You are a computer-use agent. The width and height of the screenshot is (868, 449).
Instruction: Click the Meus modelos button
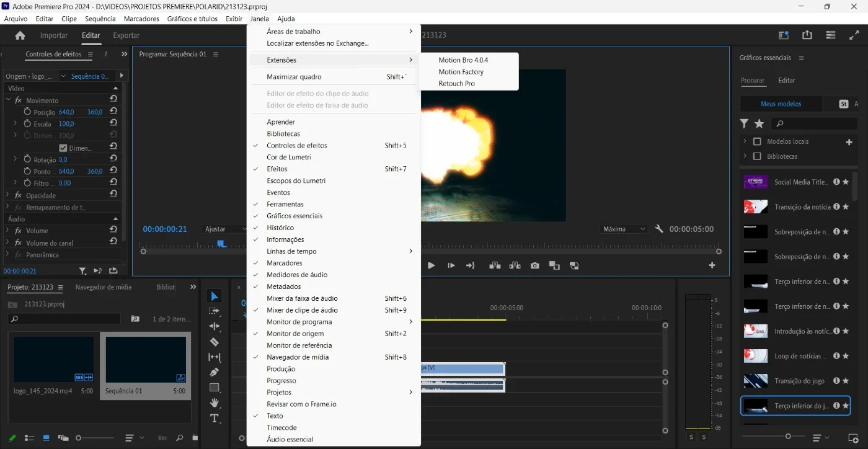[781, 104]
